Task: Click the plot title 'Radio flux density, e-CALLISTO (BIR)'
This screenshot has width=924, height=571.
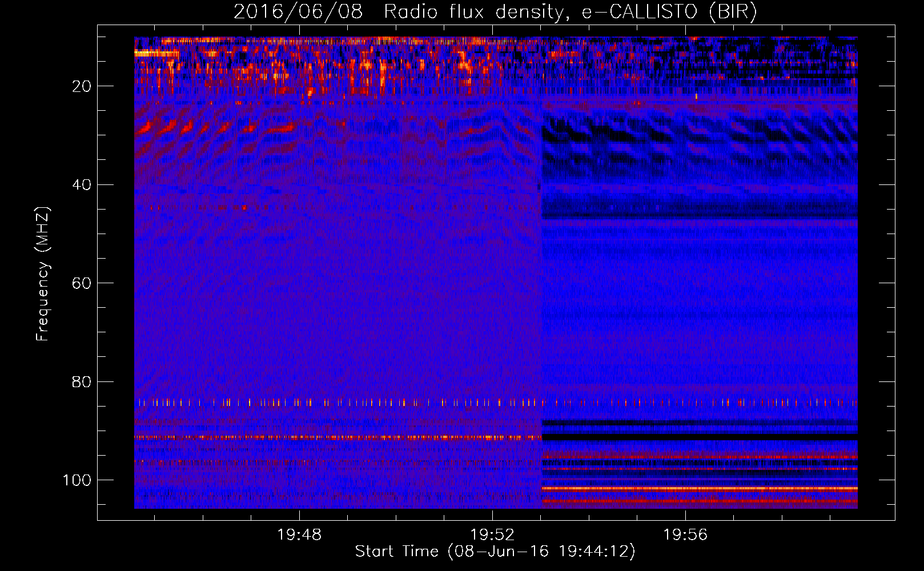Action: (x=570, y=12)
